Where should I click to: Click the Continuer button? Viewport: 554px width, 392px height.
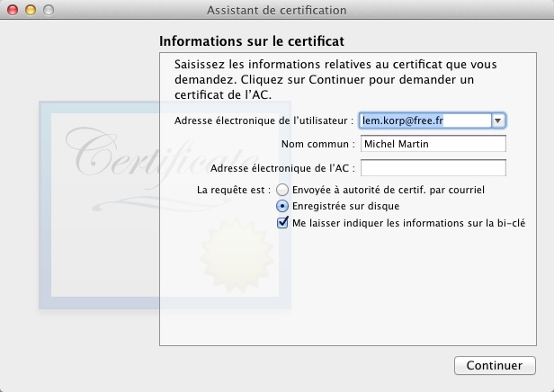point(495,365)
